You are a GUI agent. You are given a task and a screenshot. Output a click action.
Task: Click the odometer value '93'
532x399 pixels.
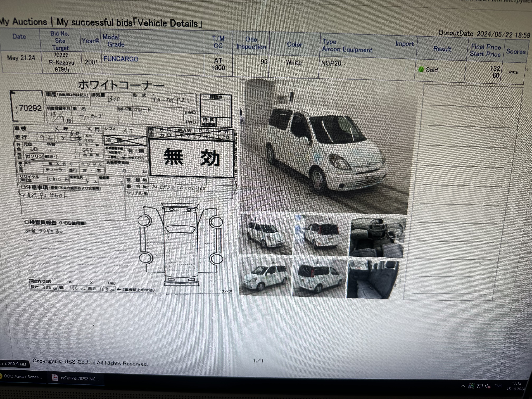(x=264, y=62)
